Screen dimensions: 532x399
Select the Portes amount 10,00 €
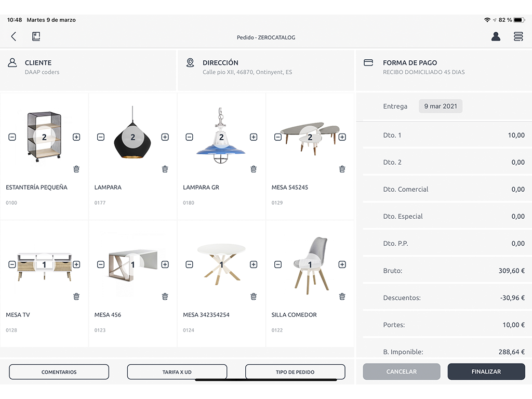point(514,325)
